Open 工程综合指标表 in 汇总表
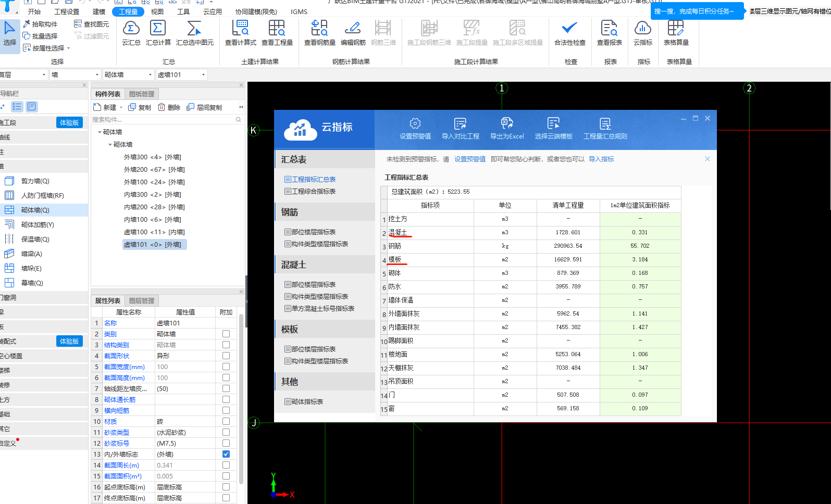This screenshot has height=504, width=831. [x=310, y=192]
